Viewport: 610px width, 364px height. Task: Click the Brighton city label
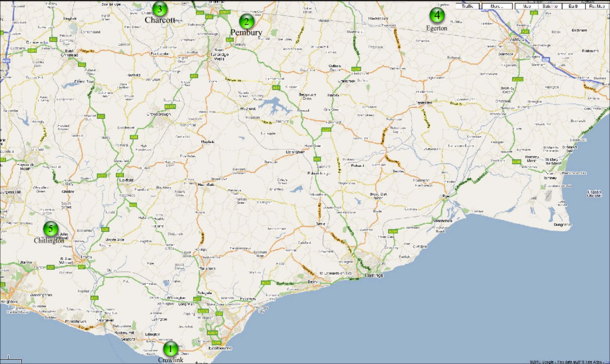(9, 302)
